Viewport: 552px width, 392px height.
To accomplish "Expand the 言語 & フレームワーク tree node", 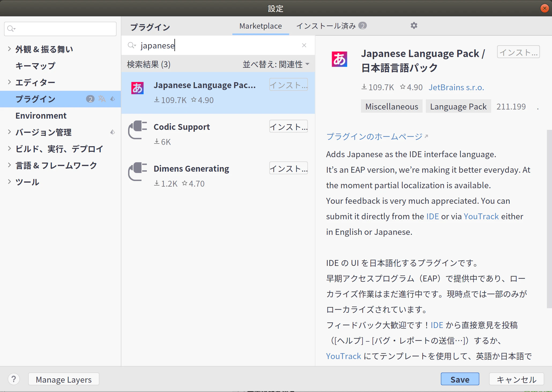I will point(9,165).
